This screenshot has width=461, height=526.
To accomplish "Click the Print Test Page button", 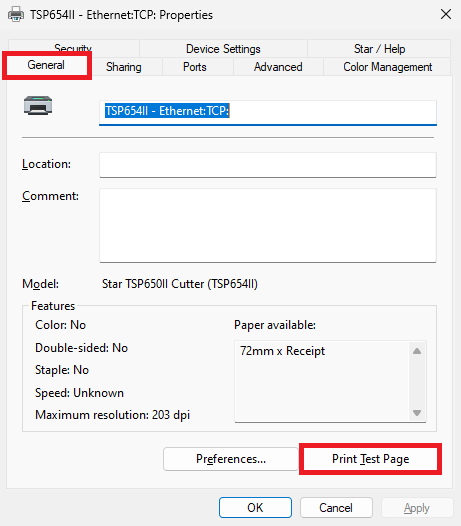I will point(370,459).
